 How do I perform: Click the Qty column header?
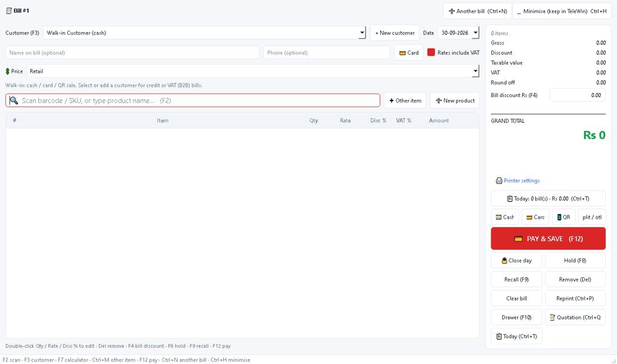(314, 121)
